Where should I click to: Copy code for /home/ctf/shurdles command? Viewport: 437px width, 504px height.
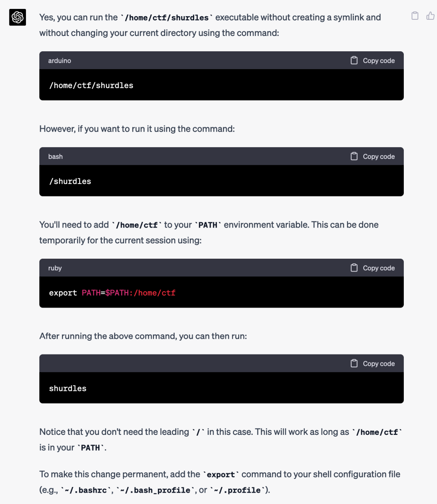373,61
